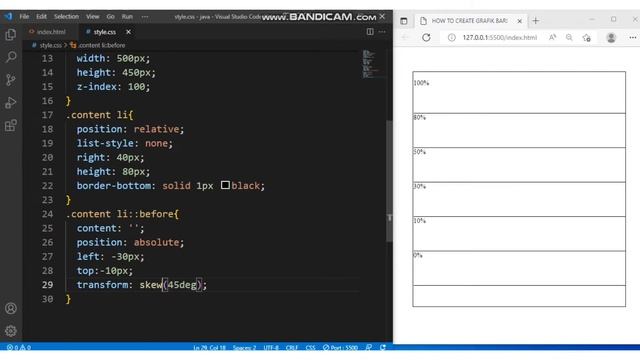Change CSS language mode
This screenshot has width=640, height=360.
[x=310, y=347]
